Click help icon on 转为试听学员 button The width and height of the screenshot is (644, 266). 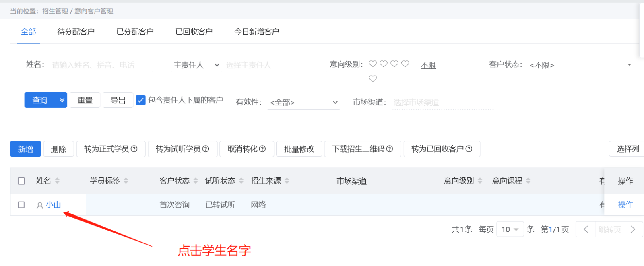click(x=206, y=149)
